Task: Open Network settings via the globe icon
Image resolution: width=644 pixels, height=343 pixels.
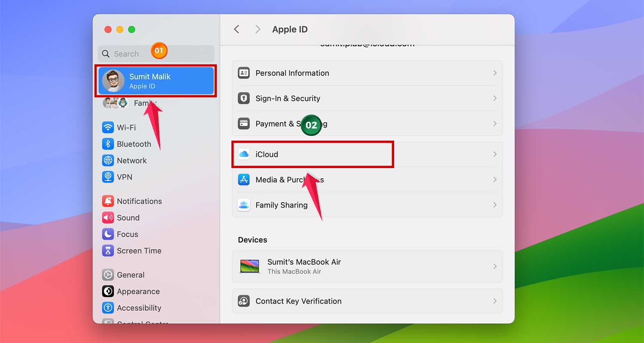Action: (108, 160)
